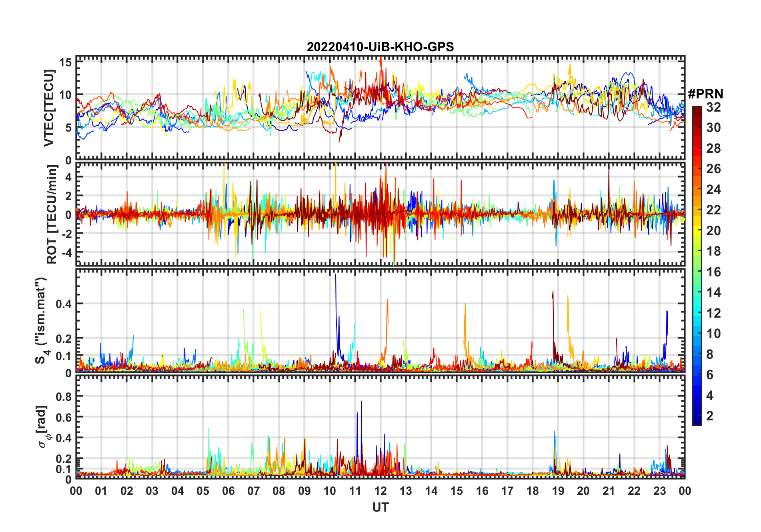
Task: Click hour label 21 on the UT axis
Action: (609, 491)
